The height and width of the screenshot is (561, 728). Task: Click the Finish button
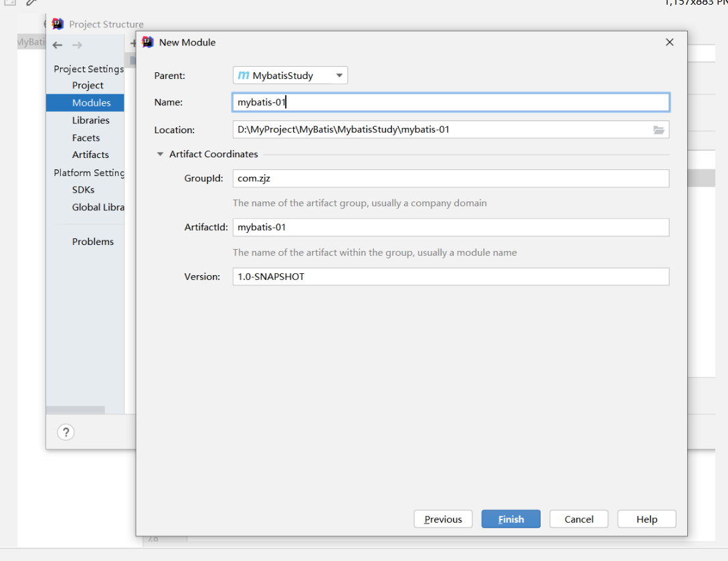click(x=511, y=519)
